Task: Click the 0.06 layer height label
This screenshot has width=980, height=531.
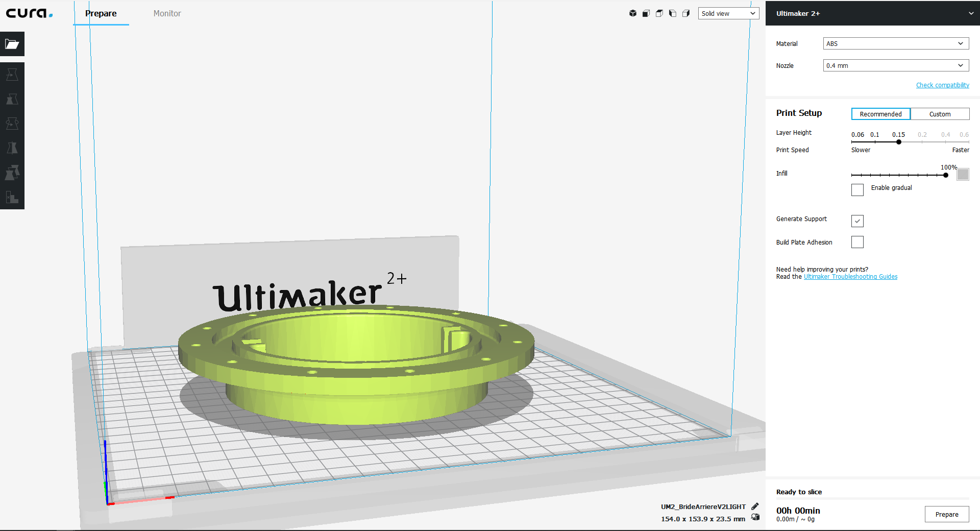Action: click(x=857, y=135)
